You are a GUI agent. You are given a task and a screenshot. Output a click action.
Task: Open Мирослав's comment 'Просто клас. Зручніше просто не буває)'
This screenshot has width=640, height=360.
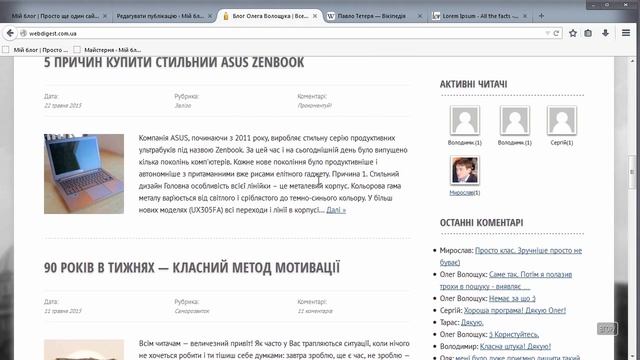511,256
